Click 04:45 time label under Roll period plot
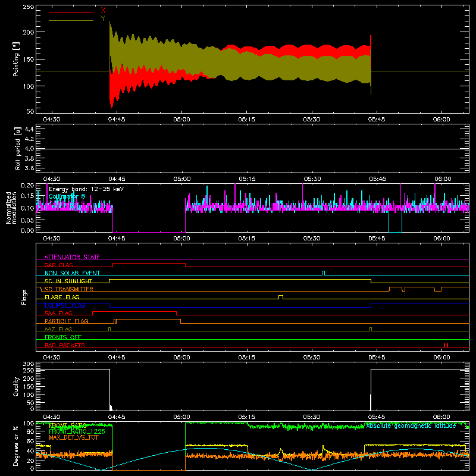This screenshot has width=476, height=476. click(117, 179)
